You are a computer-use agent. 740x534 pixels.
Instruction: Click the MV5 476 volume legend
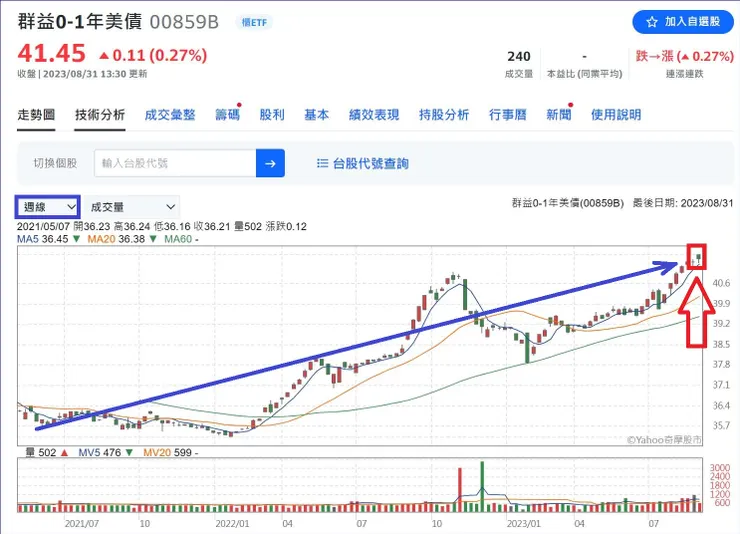click(x=105, y=452)
